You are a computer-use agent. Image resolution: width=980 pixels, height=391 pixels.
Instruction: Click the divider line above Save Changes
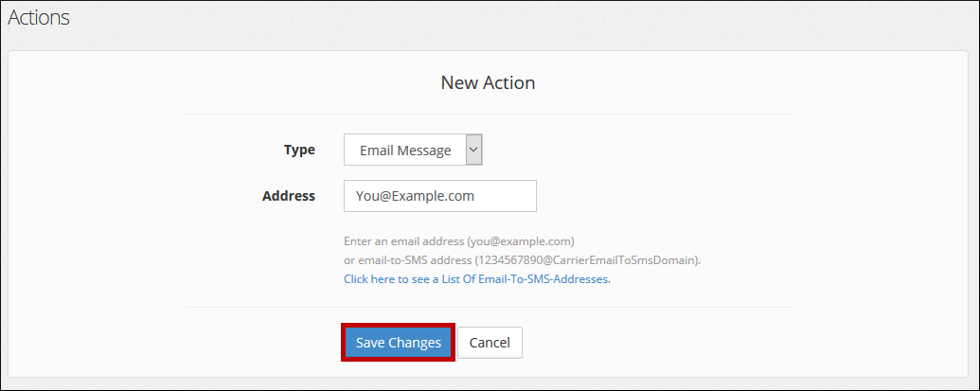pos(488,307)
